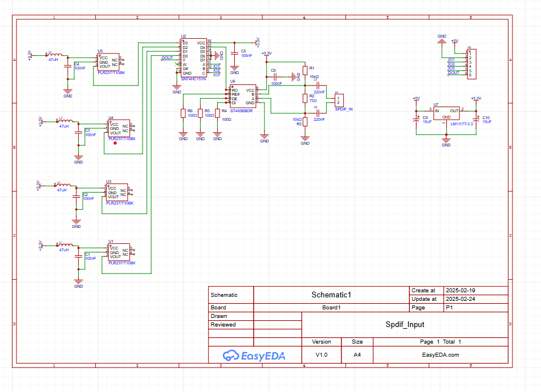
Task: Click the ST485EBDR part name text
Action: tap(241, 111)
